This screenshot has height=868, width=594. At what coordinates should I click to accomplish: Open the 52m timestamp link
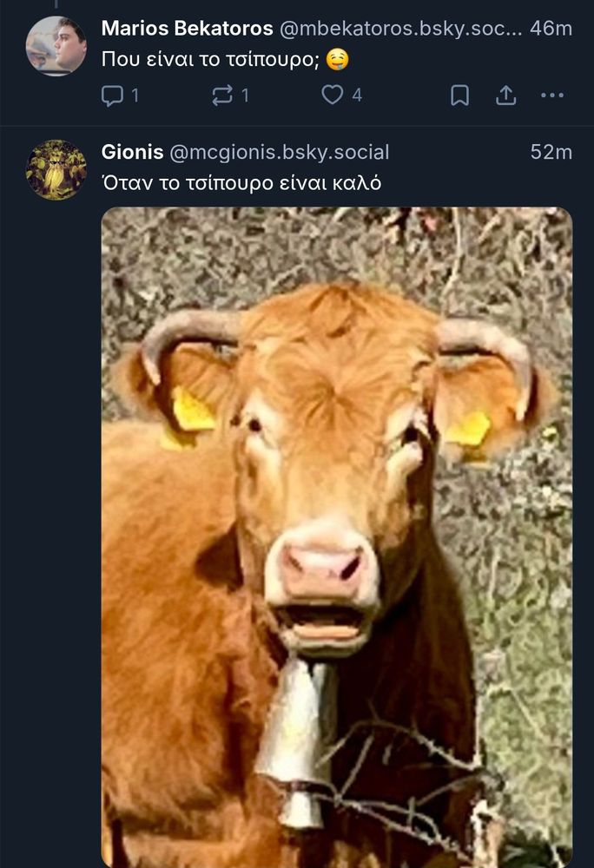[551, 152]
